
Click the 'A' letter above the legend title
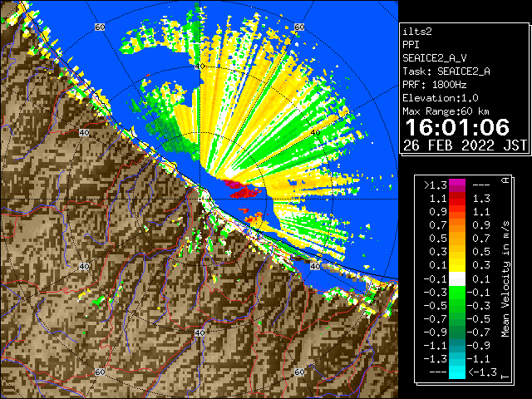(x=505, y=180)
